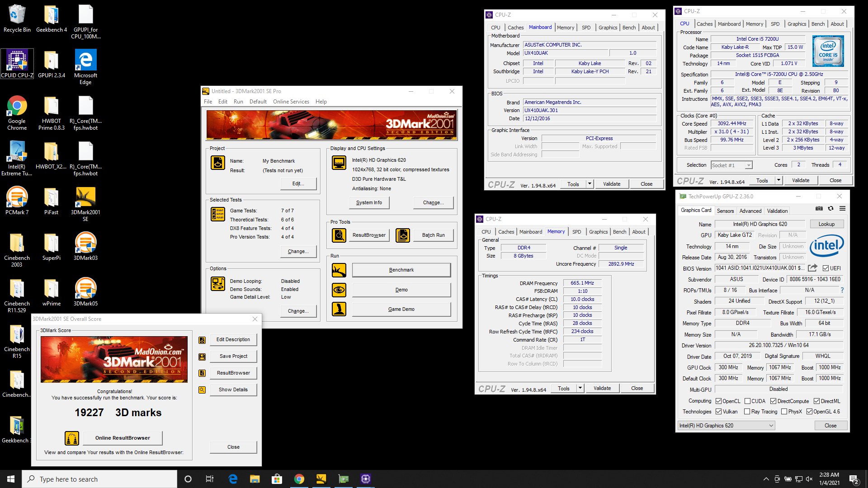The height and width of the screenshot is (488, 868).
Task: Refresh GPU-Z using the refresh icon
Action: point(830,208)
